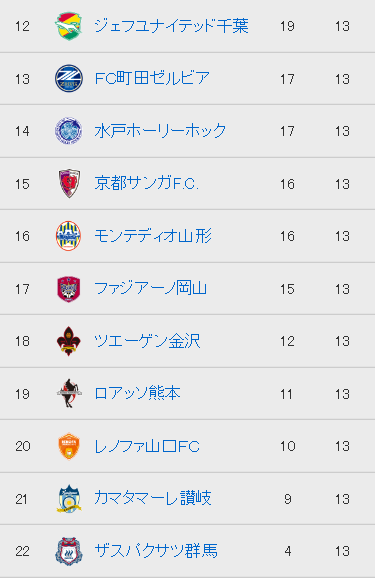This screenshot has height=578, width=375.
Task: Click the Kamatamare Sanuki emblem
Action: (69, 499)
